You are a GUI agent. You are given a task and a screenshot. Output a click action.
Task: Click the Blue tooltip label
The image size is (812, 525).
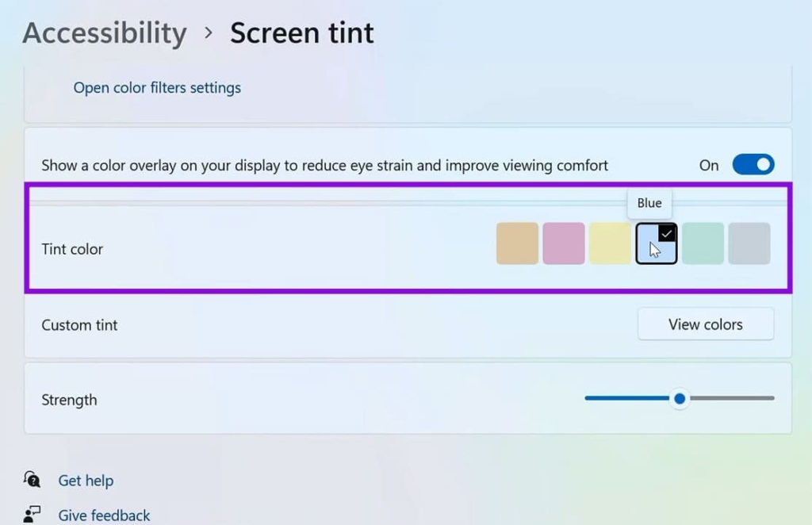[649, 203]
